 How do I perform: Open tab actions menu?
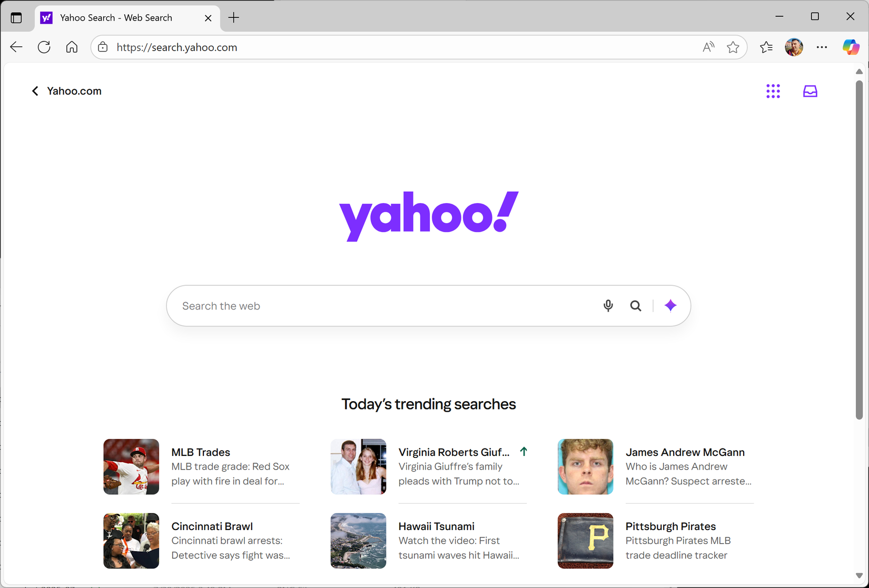(x=16, y=17)
